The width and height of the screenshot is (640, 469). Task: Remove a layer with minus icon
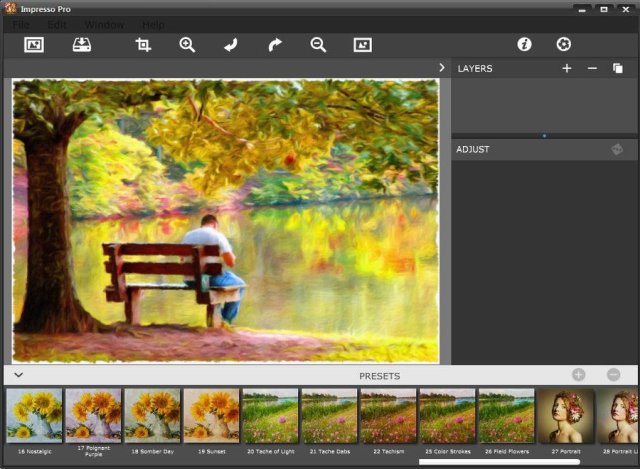click(x=592, y=68)
